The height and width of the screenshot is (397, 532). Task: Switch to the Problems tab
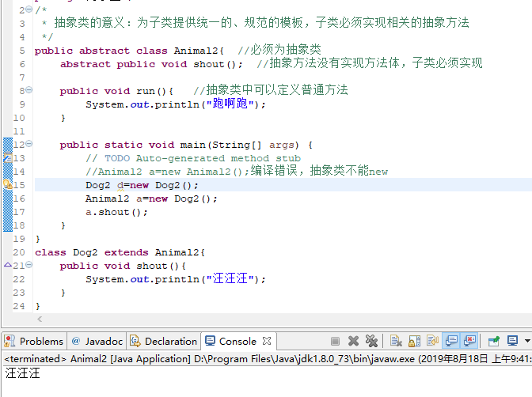[x=33, y=341]
